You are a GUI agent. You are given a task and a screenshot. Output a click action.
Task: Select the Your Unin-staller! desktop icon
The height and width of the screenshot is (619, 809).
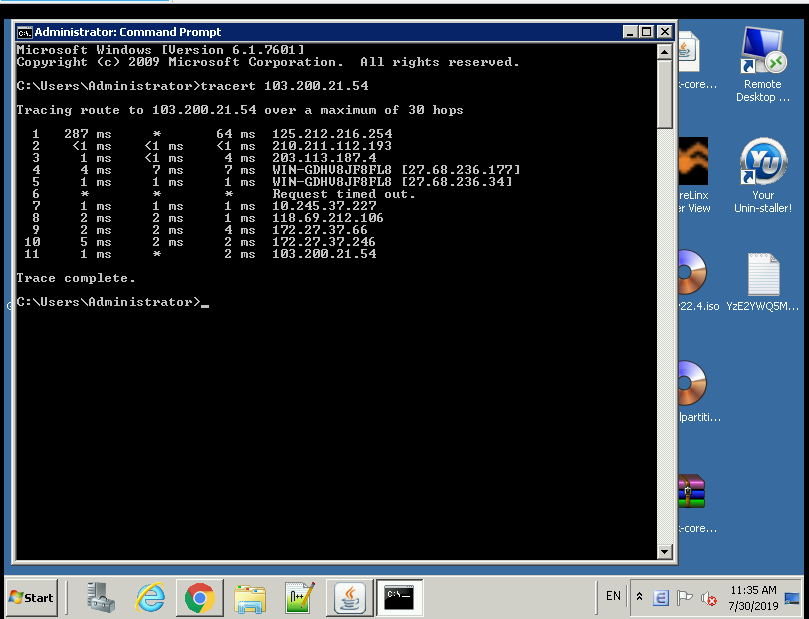click(x=763, y=175)
